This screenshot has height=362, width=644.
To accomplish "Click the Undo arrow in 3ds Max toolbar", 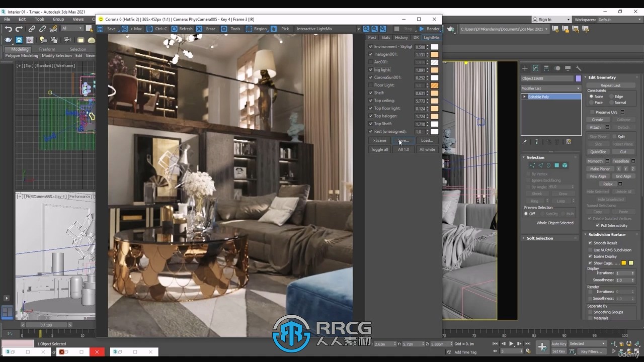I will 8,29.
